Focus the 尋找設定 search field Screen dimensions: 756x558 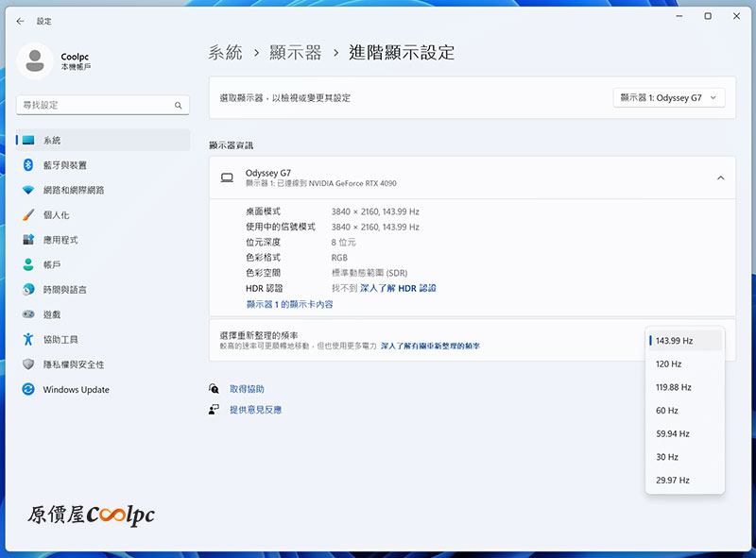[x=103, y=105]
